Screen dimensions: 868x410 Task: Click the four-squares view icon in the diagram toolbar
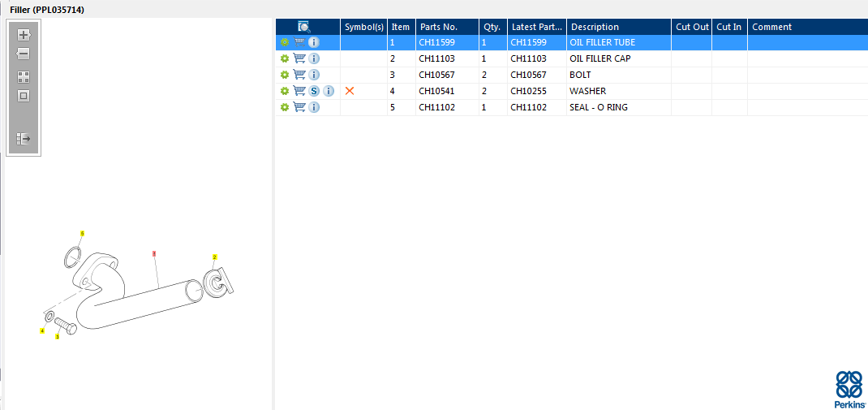[x=24, y=77]
